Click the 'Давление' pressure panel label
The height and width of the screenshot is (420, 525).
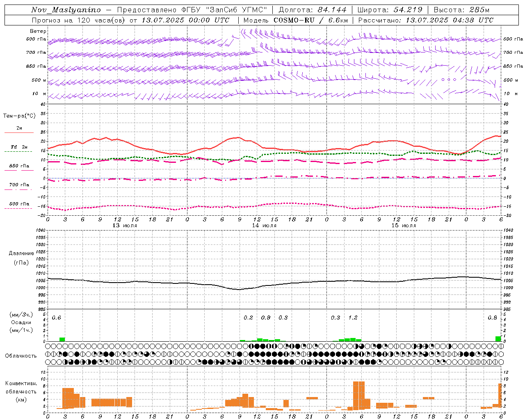[21, 253]
